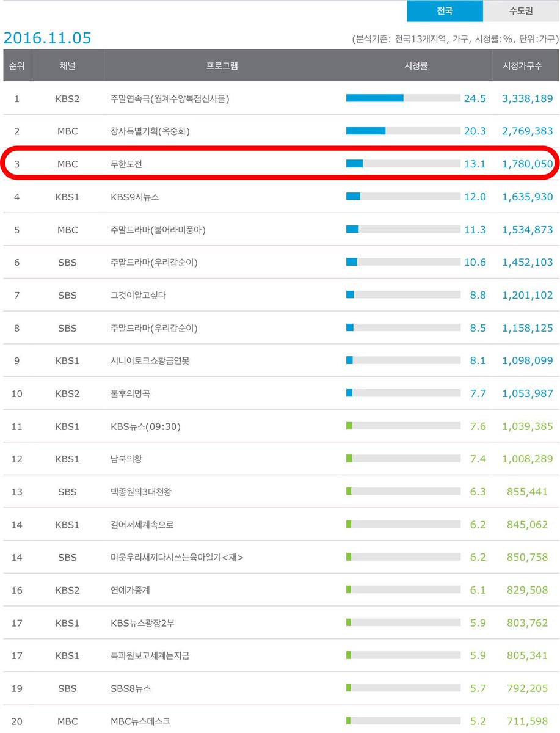Screen dimensions: 560x733
Task: Select the date 2016.11.05
Action: (47, 38)
